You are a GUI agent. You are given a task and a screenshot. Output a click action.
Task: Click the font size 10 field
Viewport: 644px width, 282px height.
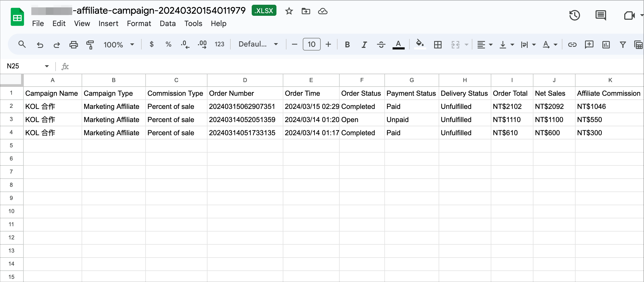(x=311, y=44)
